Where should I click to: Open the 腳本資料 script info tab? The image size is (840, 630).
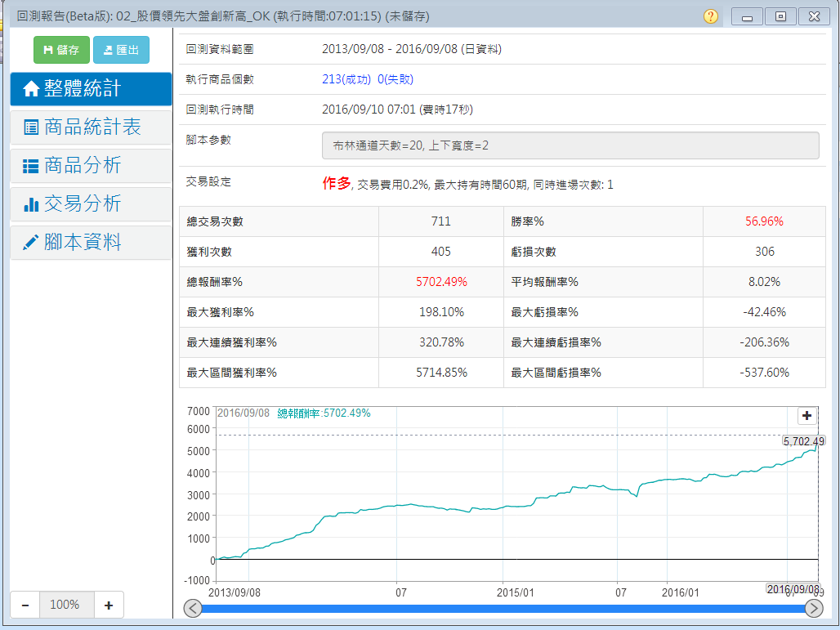click(x=91, y=242)
